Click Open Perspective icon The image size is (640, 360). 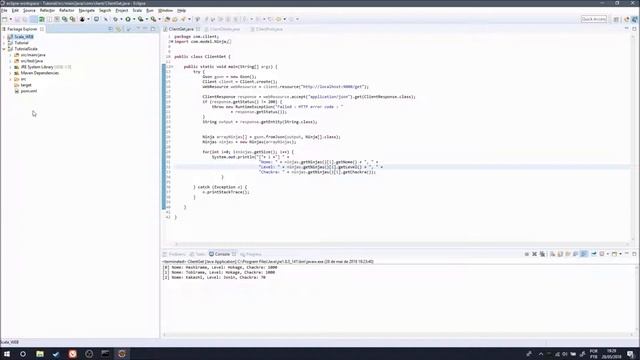[616, 19]
